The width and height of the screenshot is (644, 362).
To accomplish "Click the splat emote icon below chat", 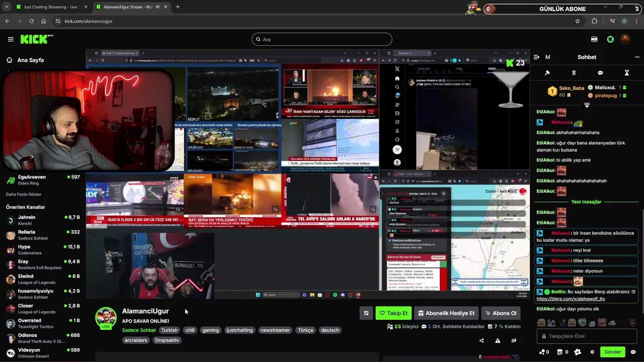I will click(x=578, y=352).
